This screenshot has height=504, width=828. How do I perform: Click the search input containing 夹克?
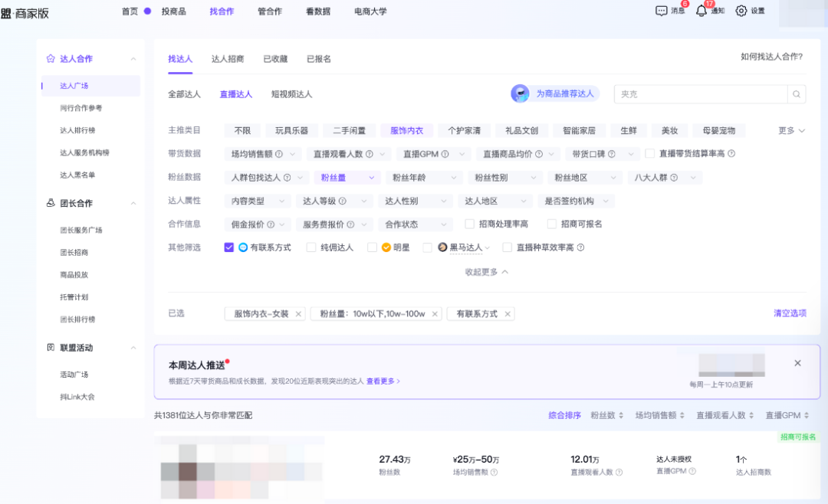tap(698, 93)
